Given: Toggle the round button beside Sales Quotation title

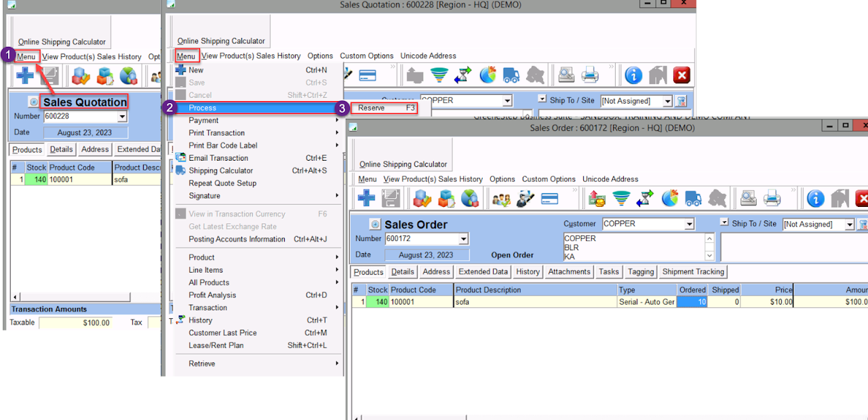Looking at the screenshot, I should (x=33, y=102).
